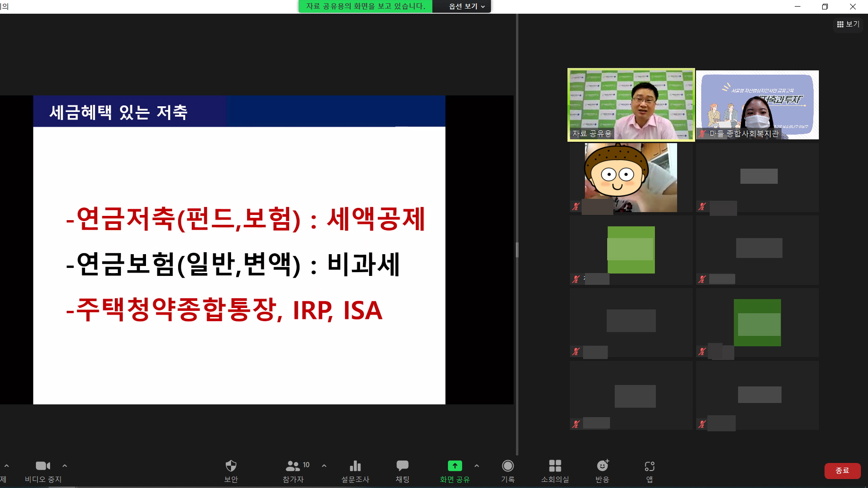Open 소회의실 breakout rooms
868x488 pixels.
tap(555, 466)
